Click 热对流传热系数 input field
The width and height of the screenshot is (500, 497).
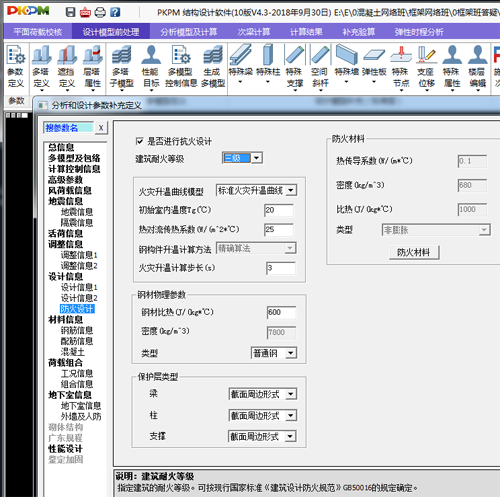coord(279,230)
